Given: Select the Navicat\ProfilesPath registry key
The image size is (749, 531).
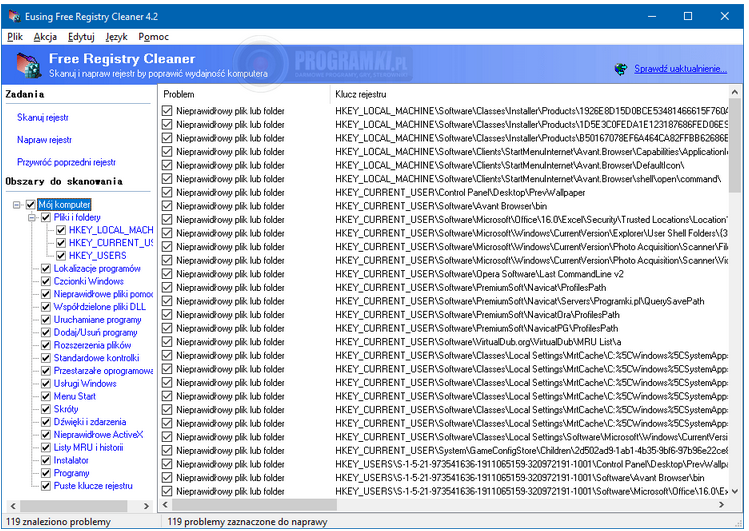Looking at the screenshot, I should [471, 288].
